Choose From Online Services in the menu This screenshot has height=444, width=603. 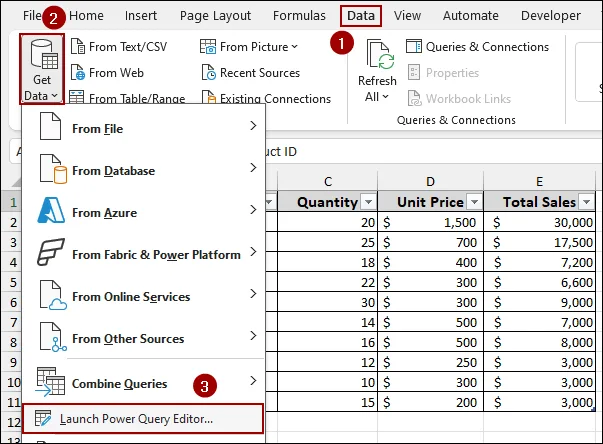coord(143,294)
